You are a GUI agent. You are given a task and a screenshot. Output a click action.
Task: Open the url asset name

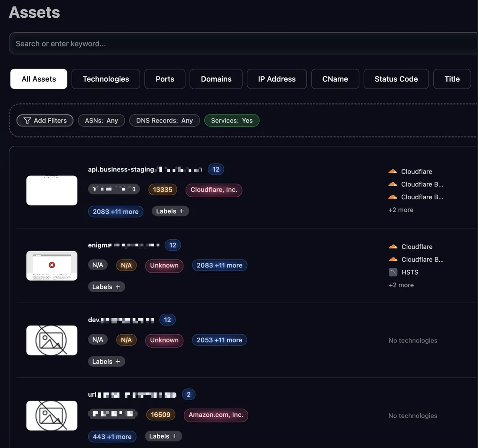pyautogui.click(x=132, y=395)
